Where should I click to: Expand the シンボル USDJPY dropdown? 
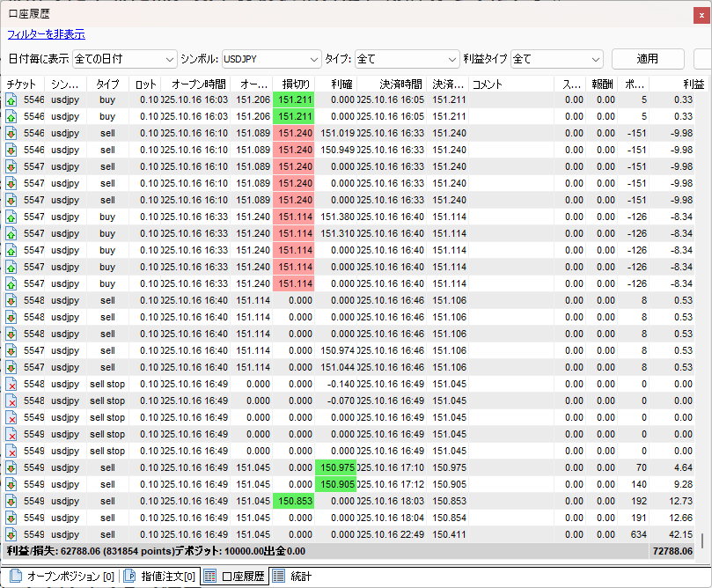pos(271,59)
